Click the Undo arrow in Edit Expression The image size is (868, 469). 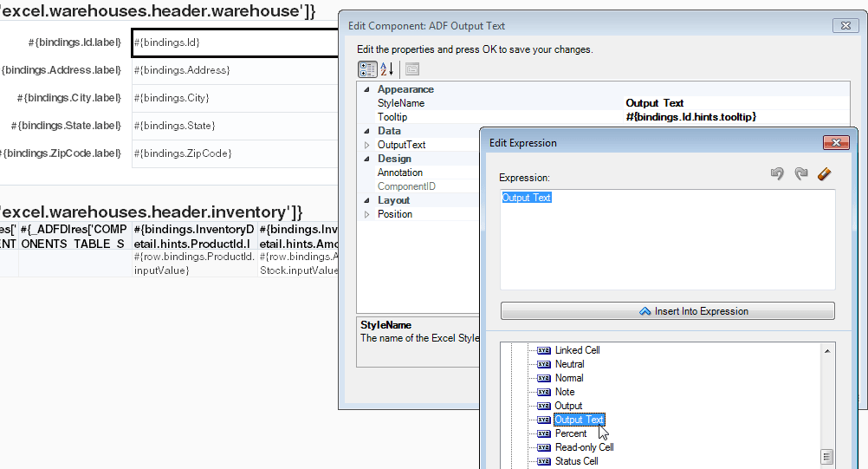(777, 174)
